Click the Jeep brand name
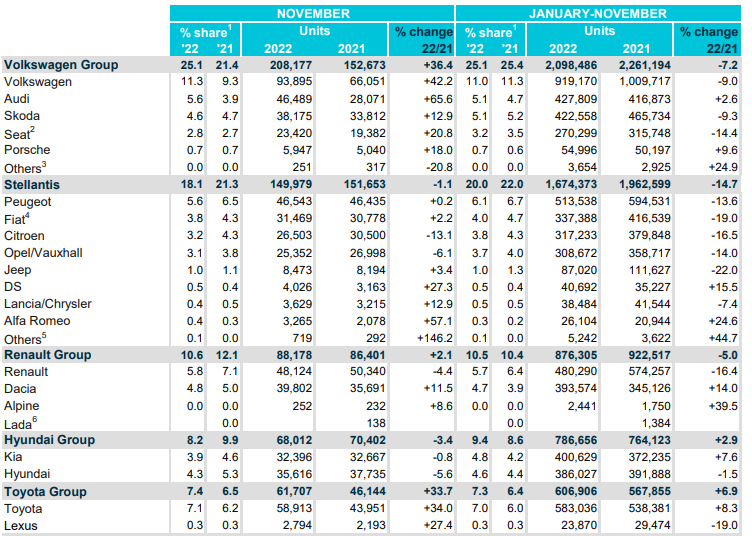 [17, 270]
